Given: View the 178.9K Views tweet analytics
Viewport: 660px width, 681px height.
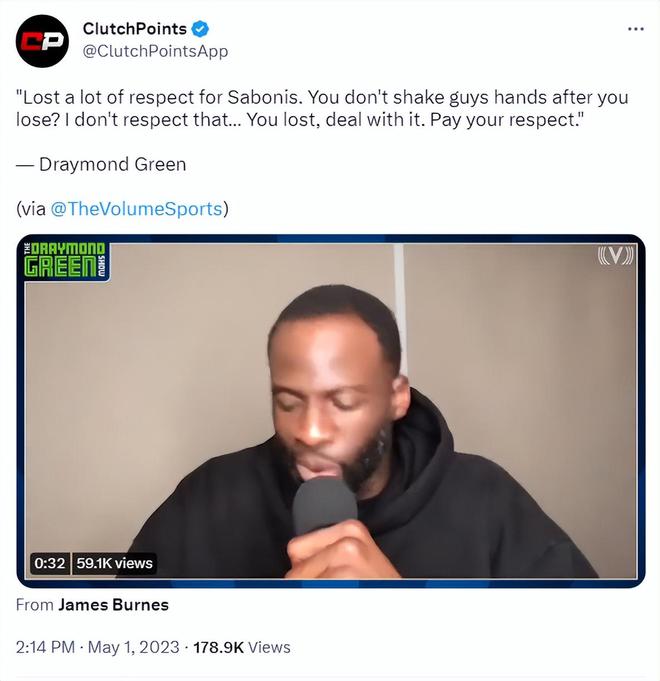Looking at the screenshot, I should tap(242, 647).
